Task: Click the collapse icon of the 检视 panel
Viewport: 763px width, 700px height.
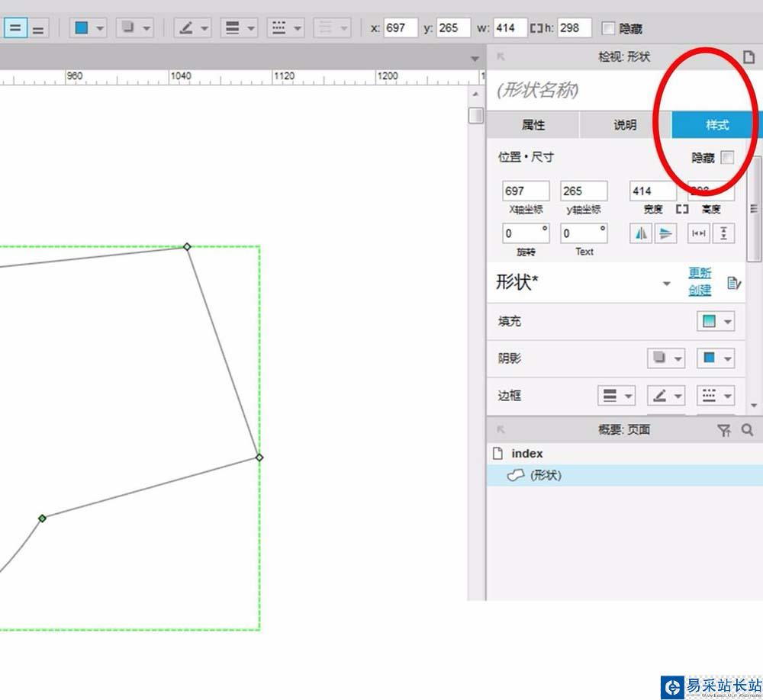Action: tap(501, 57)
